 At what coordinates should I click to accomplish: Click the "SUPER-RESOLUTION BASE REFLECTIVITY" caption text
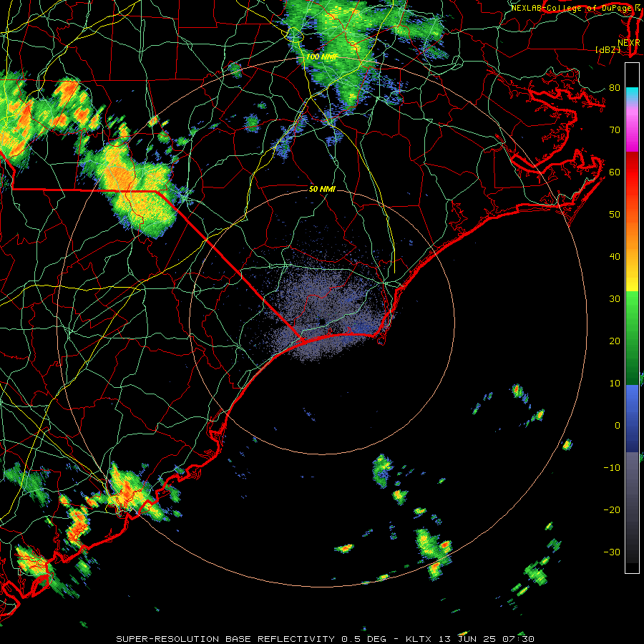[225, 639]
